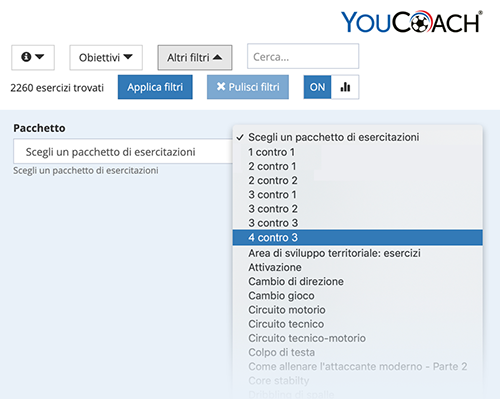Image resolution: width=500 pixels, height=399 pixels.
Task: Click the bar chart statistics icon
Action: [x=345, y=87]
